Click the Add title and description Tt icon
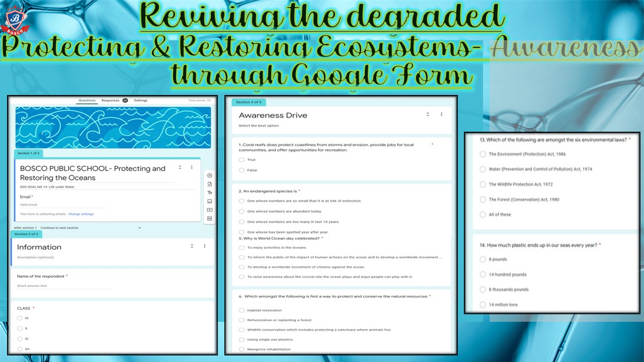 210,193
